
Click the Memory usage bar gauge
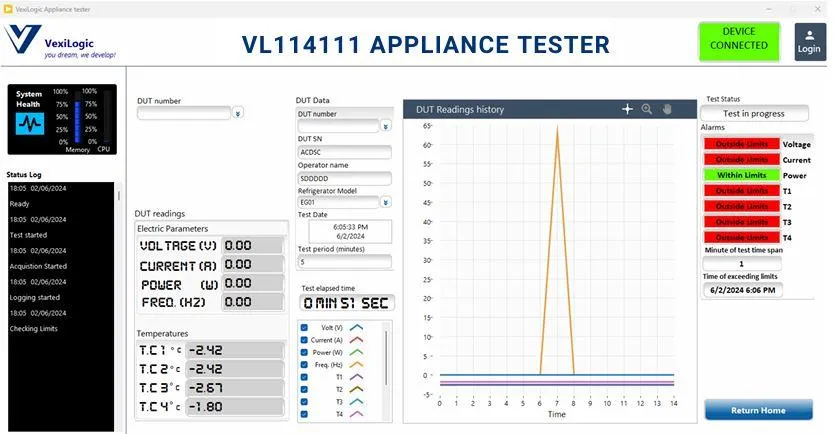pyautogui.click(x=77, y=117)
